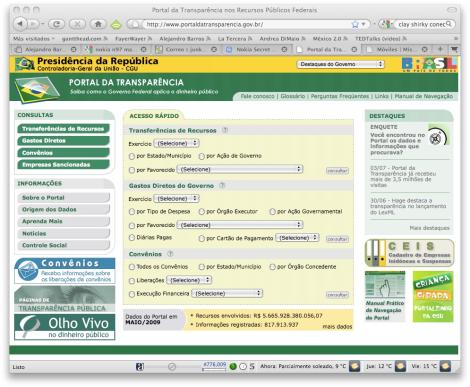Open por Favorecido dropdown under Transferências
Screen dimensions: 470x387
click(x=240, y=169)
